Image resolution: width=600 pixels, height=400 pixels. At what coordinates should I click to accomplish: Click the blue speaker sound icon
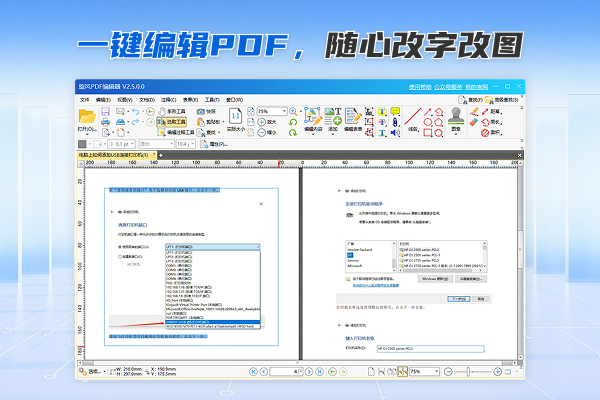(x=395, y=133)
